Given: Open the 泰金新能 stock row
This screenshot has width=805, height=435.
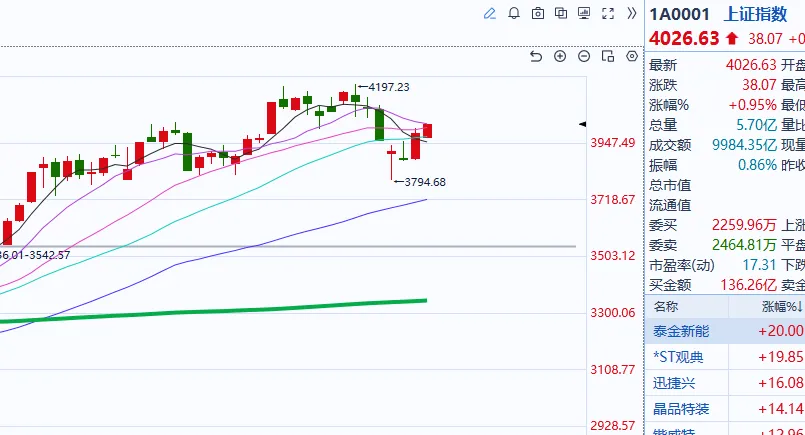Looking at the screenshot, I should 725,331.
